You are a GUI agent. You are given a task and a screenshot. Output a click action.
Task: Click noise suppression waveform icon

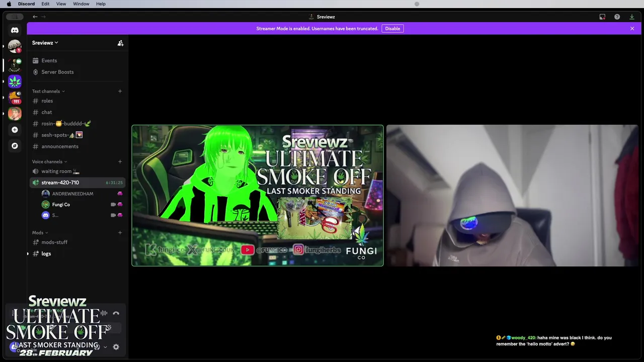[104, 313]
